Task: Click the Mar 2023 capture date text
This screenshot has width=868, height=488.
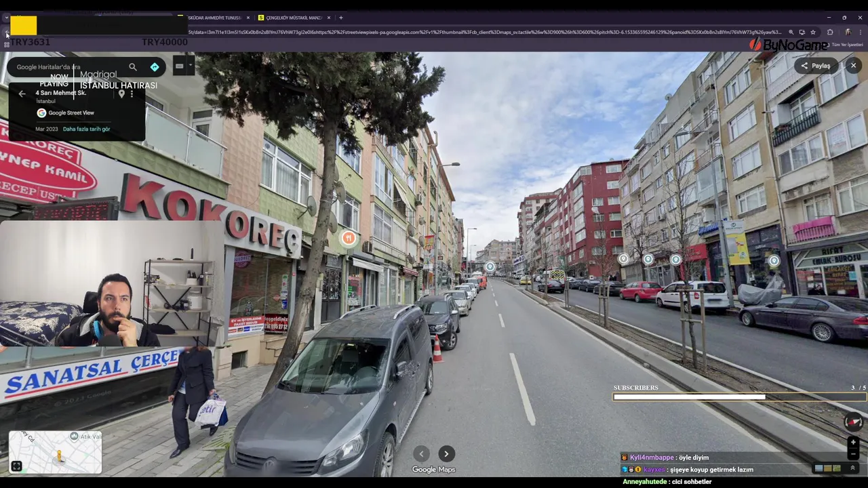Action: [47, 129]
